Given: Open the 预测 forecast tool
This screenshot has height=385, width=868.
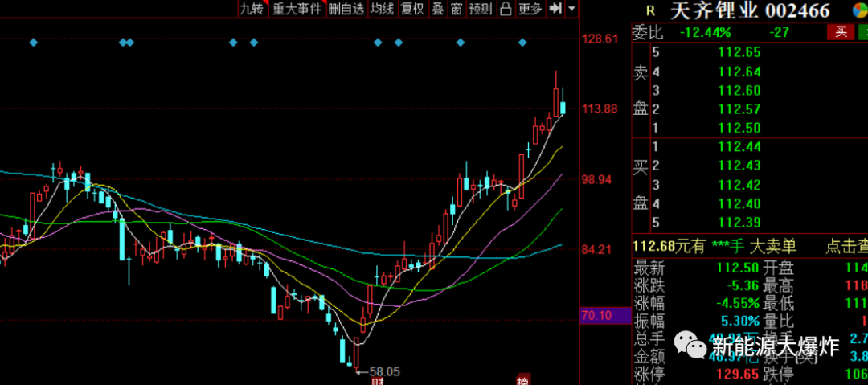Looking at the screenshot, I should pyautogui.click(x=480, y=8).
